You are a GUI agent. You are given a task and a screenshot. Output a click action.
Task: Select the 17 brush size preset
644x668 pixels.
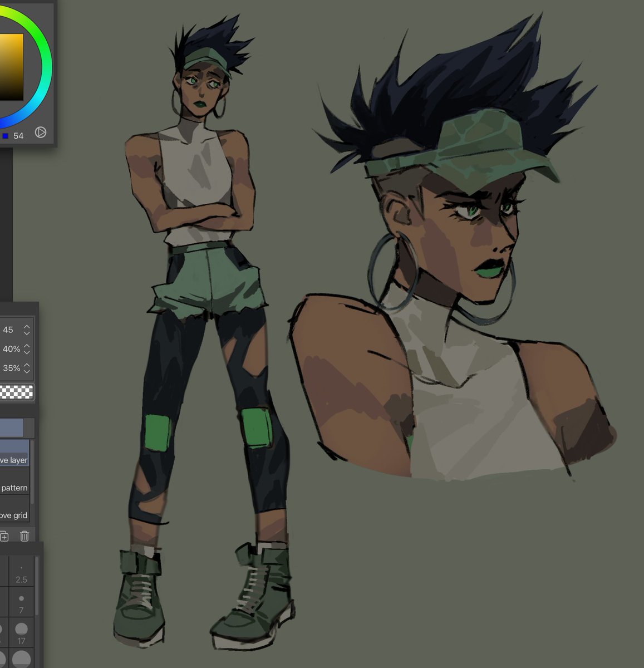point(21,633)
